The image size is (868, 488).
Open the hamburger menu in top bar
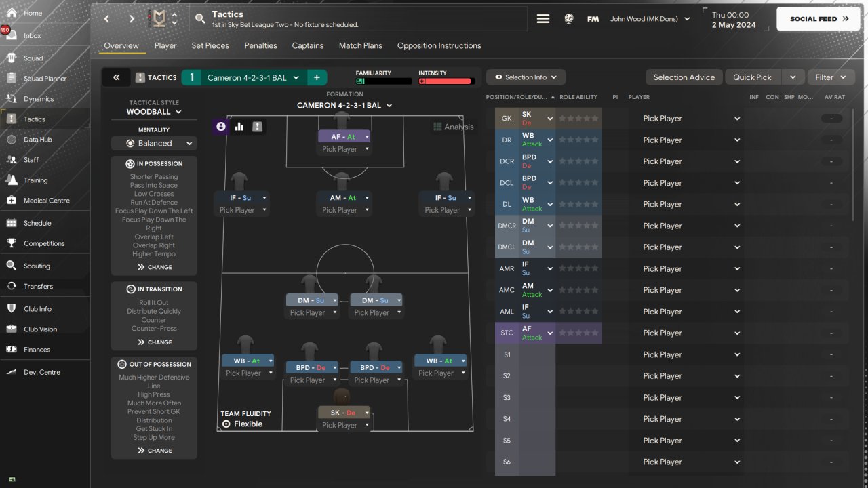[543, 19]
